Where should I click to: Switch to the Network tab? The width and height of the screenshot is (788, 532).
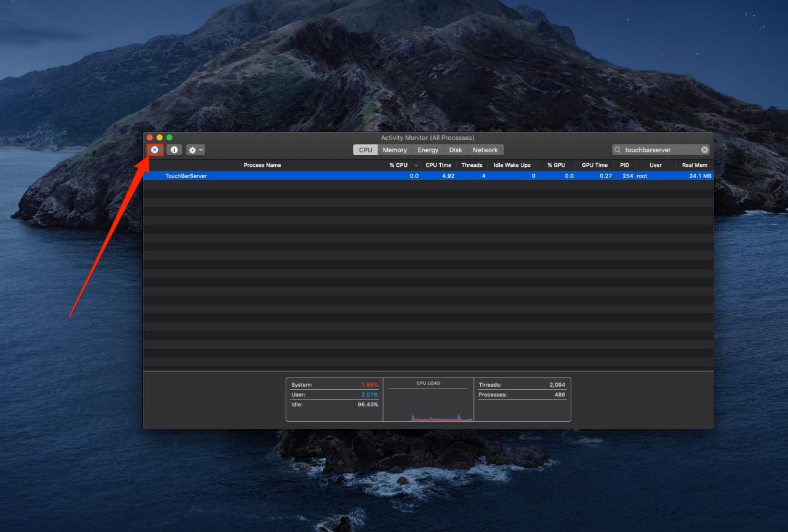[485, 150]
